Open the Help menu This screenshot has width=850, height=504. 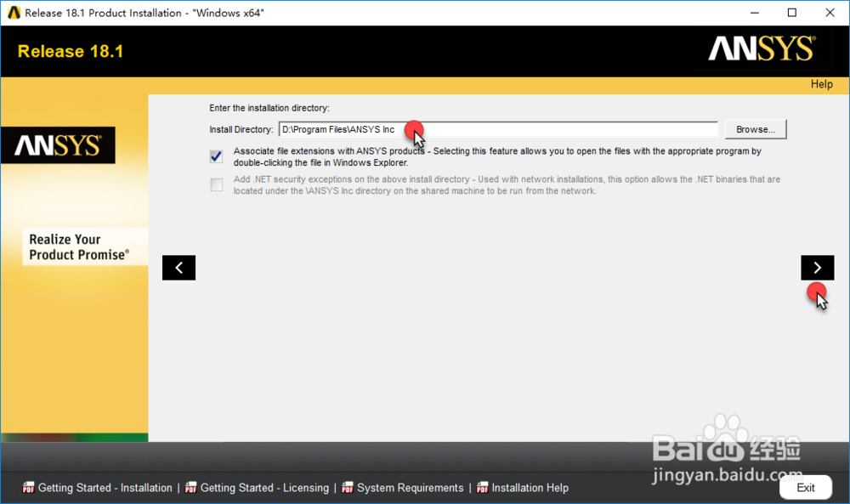coord(822,84)
